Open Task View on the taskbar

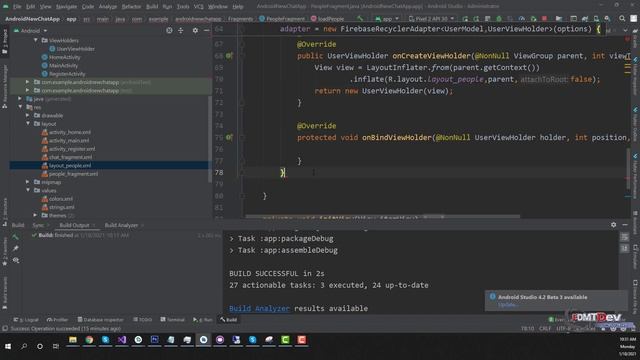coord(56,347)
